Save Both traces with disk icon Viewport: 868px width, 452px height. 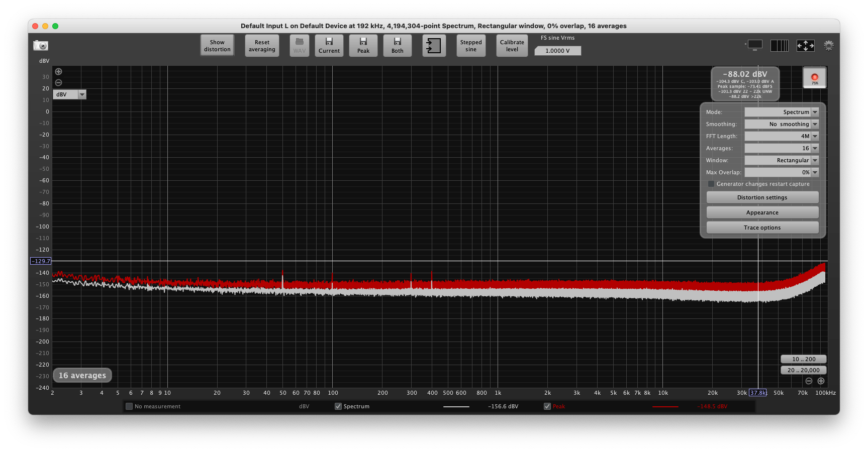pyautogui.click(x=398, y=46)
